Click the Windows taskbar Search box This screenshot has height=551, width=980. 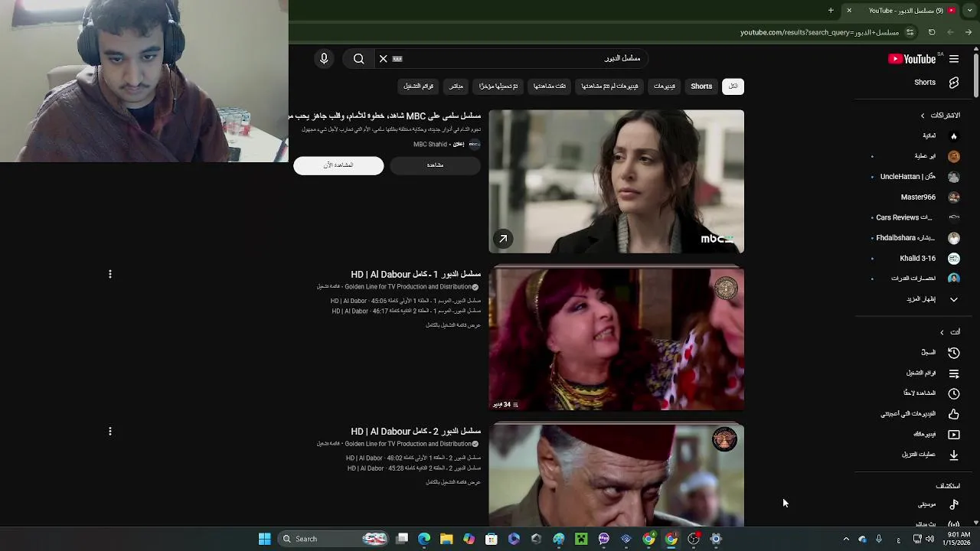point(334,539)
